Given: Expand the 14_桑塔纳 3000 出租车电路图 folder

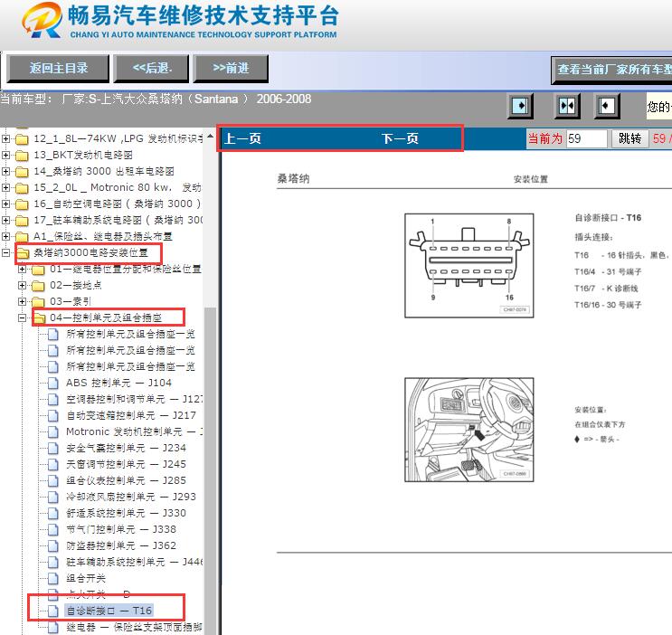Looking at the screenshot, I should tap(5, 171).
